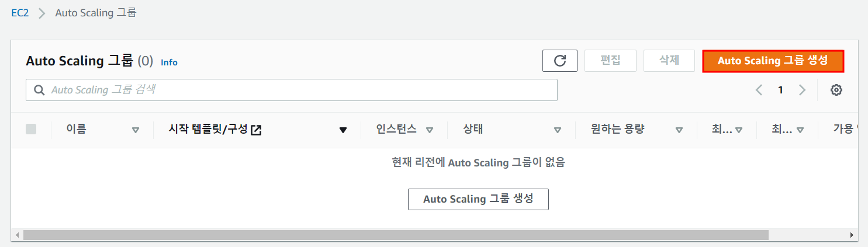Click 이름 column header text
Screen dimensions: 868x247
77,130
